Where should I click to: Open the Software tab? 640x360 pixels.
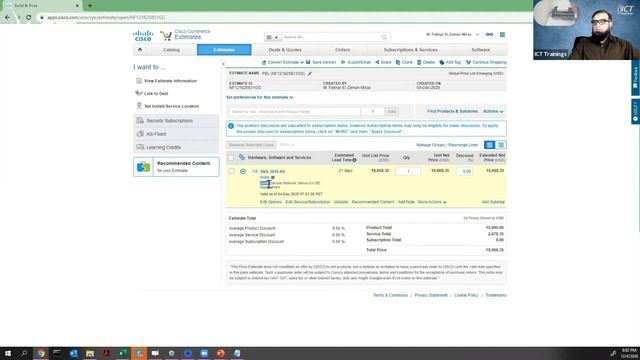pyautogui.click(x=480, y=50)
